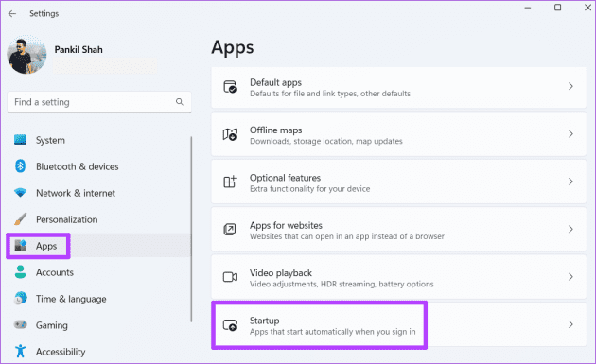
Task: Focus the Find a setting search box
Action: pyautogui.click(x=99, y=102)
